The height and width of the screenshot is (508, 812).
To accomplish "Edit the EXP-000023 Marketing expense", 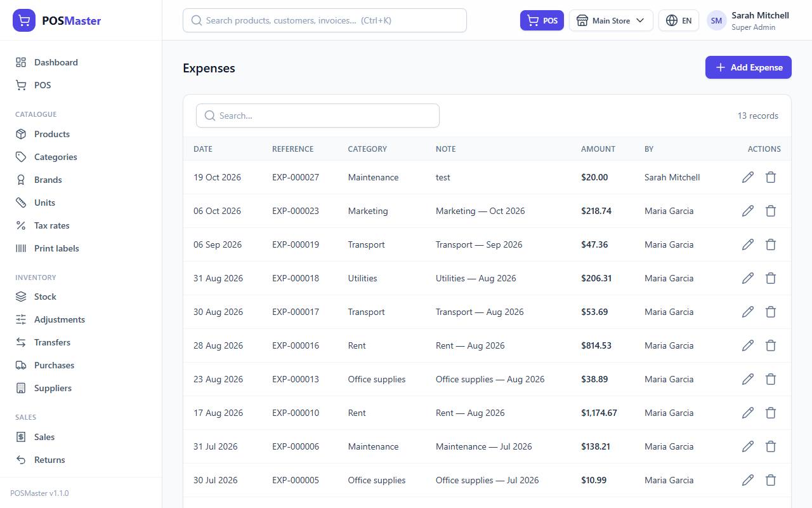I will pyautogui.click(x=748, y=211).
